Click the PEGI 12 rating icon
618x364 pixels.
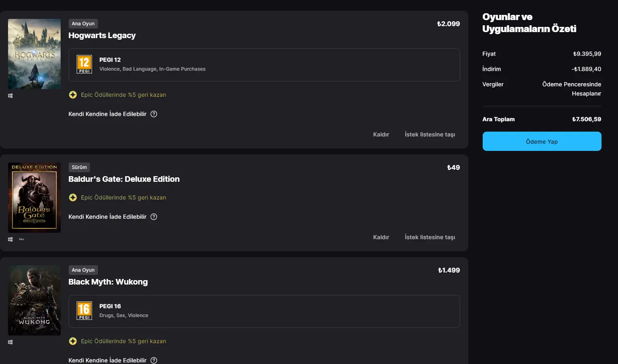(84, 64)
